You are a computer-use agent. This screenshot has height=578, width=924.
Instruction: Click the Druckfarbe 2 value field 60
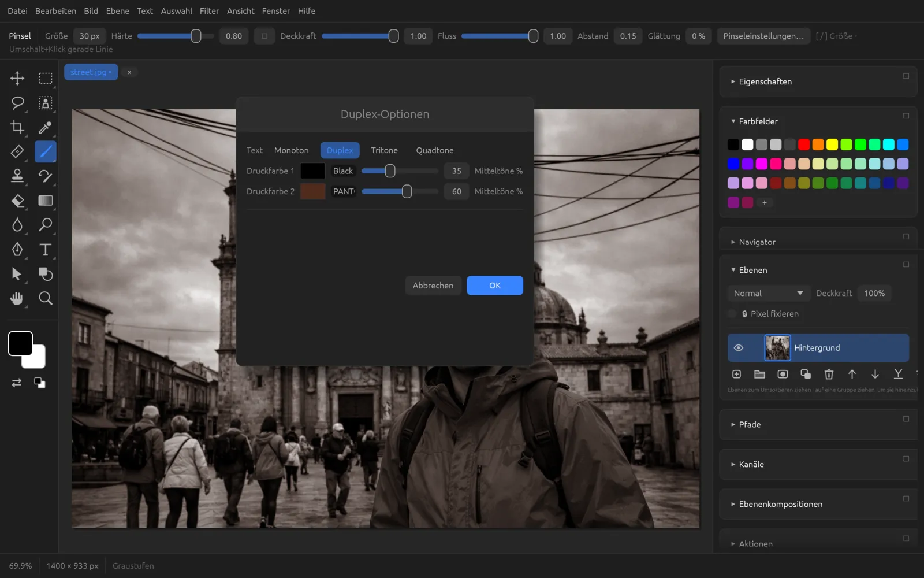(x=456, y=191)
